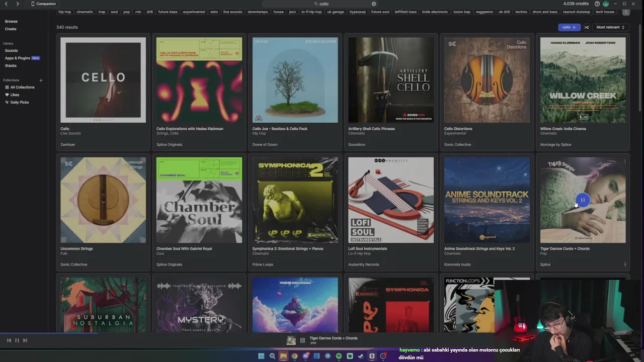Open All Collections
This screenshot has width=644, height=362.
(x=20, y=87)
